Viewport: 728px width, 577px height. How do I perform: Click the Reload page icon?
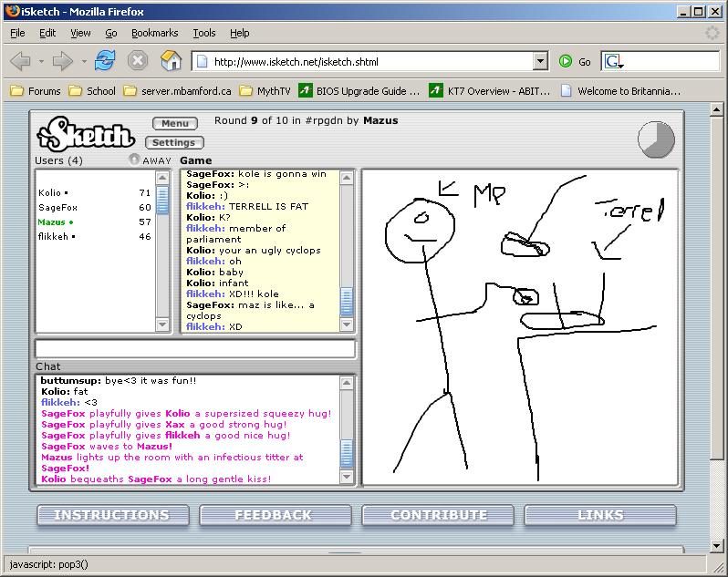pos(105,61)
